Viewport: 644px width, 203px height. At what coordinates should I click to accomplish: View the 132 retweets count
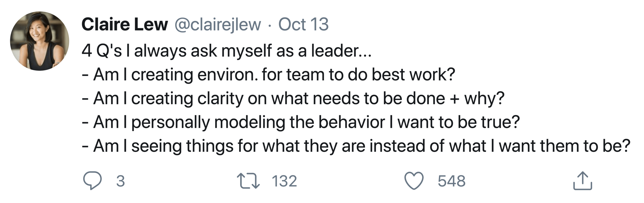coord(284,181)
